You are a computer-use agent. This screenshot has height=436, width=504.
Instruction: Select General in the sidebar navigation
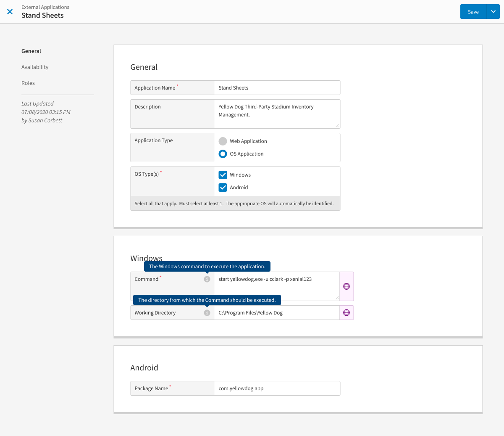click(31, 51)
